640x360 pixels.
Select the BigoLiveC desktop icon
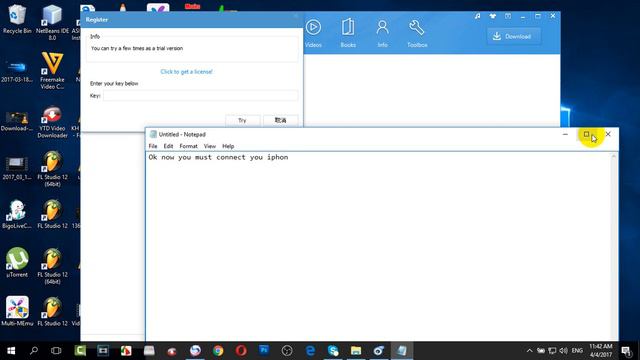pyautogui.click(x=17, y=214)
